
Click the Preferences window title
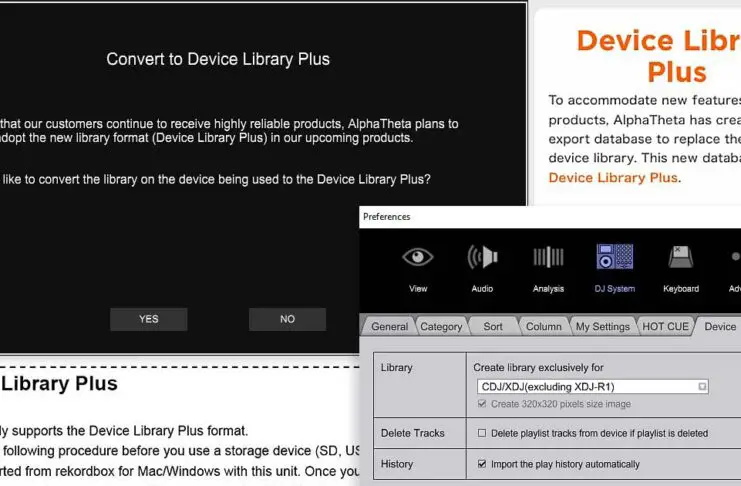click(x=387, y=217)
